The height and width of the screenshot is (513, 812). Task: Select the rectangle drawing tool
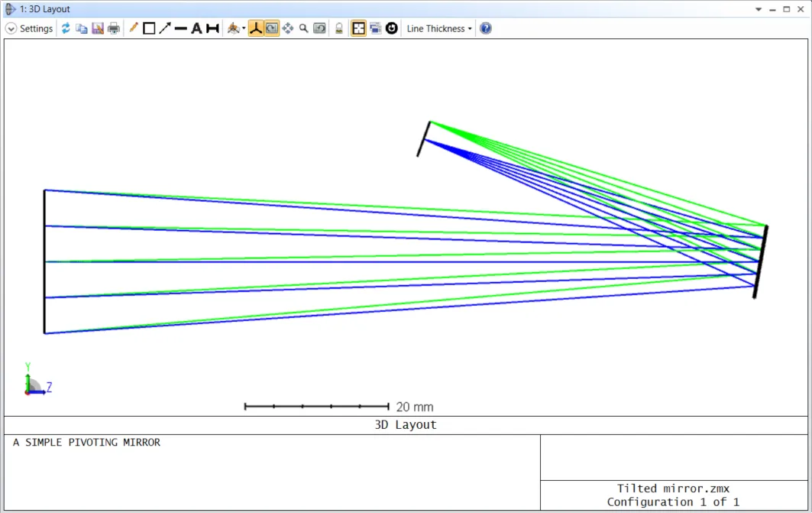pos(149,28)
